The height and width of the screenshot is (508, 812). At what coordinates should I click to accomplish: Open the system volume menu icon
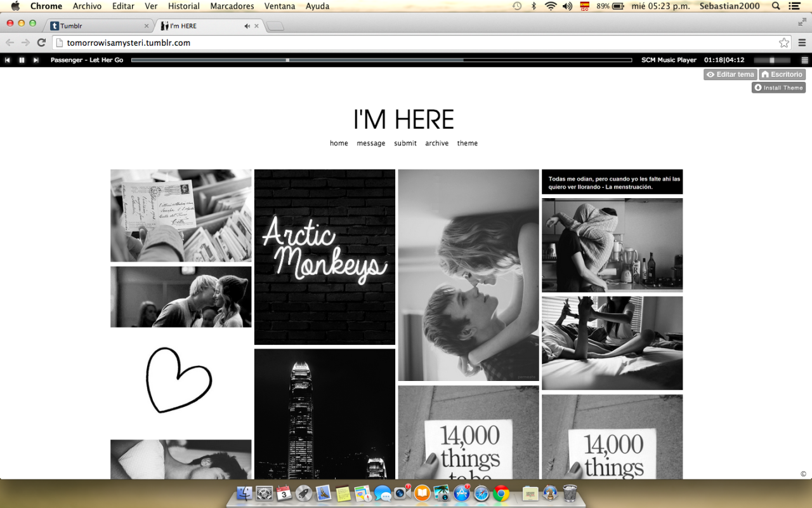567,6
